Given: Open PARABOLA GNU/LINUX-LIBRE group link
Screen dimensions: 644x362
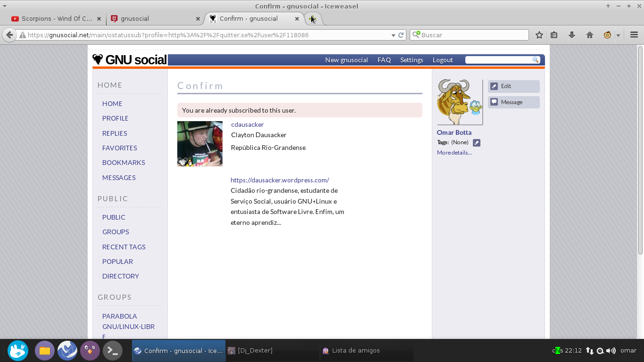Looking at the screenshot, I should pos(128,325).
